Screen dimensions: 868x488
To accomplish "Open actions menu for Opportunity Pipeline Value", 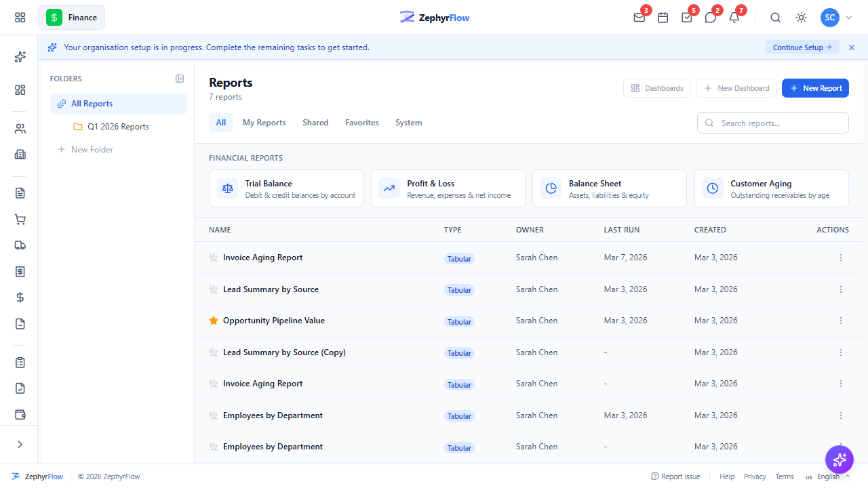I will [841, 321].
